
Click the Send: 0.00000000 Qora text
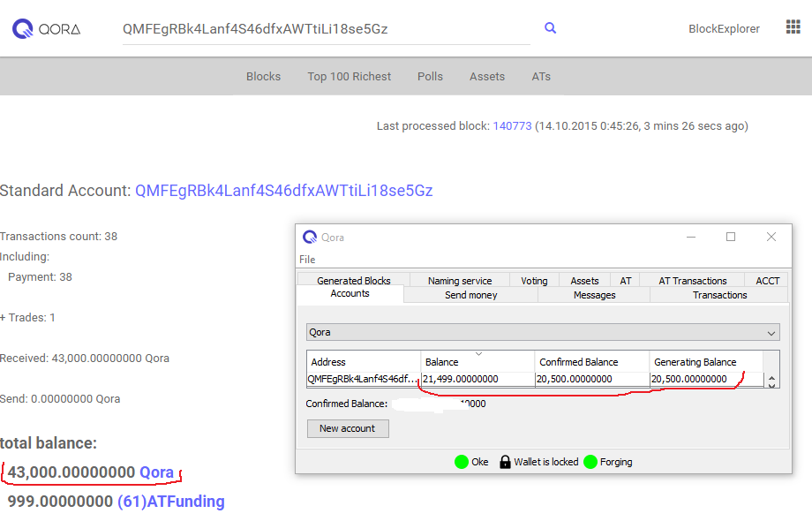[x=60, y=399]
